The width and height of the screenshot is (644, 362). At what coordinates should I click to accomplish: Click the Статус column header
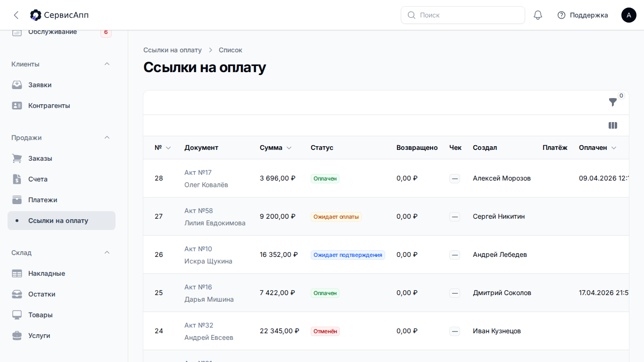tap(322, 148)
